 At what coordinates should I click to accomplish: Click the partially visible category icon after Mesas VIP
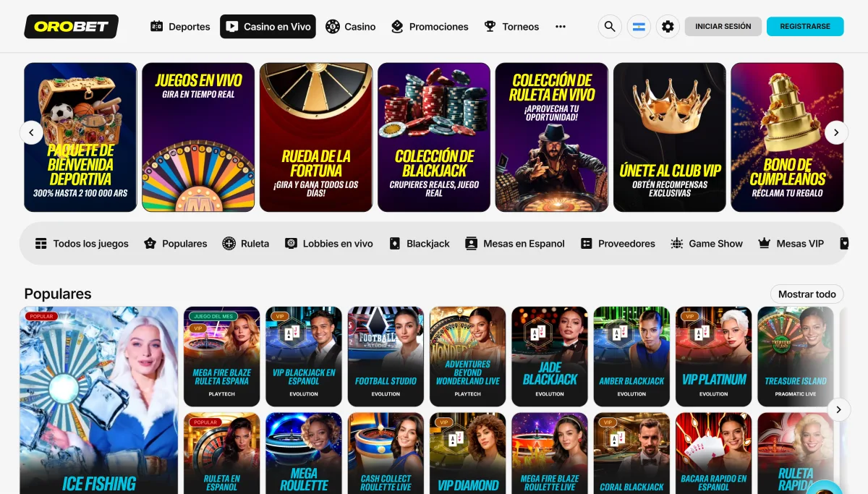(843, 244)
